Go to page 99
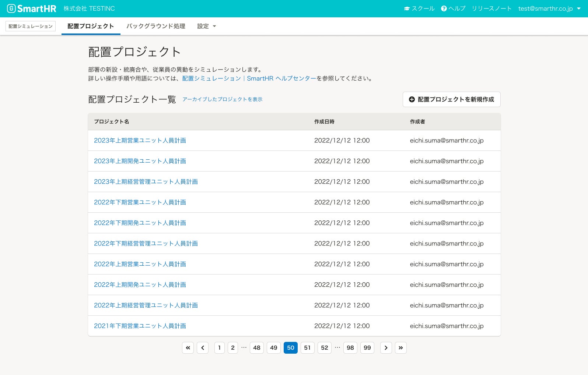588x375 pixels. tap(367, 348)
